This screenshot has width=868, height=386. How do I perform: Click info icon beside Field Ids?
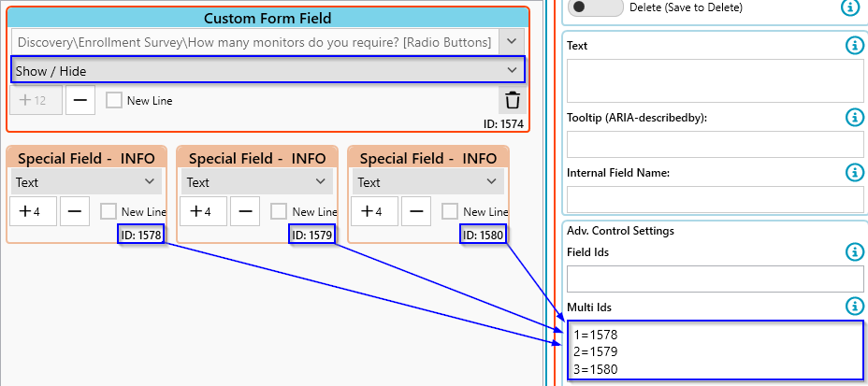click(x=855, y=252)
